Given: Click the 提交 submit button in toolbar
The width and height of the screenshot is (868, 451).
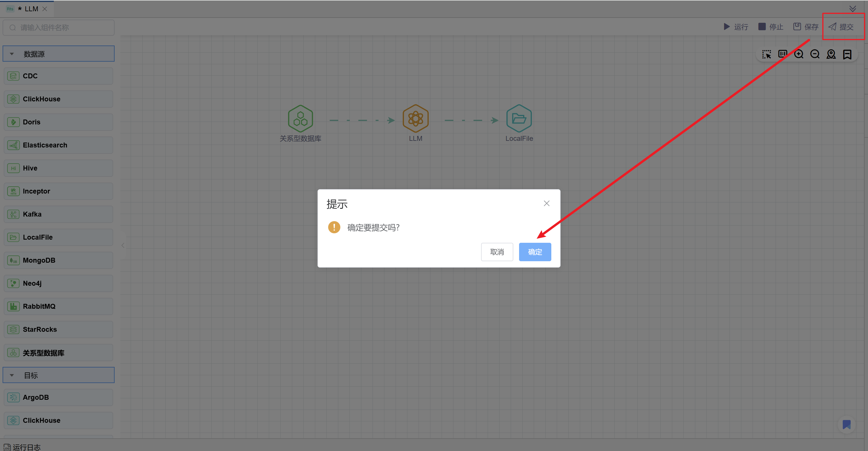Looking at the screenshot, I should click(841, 26).
